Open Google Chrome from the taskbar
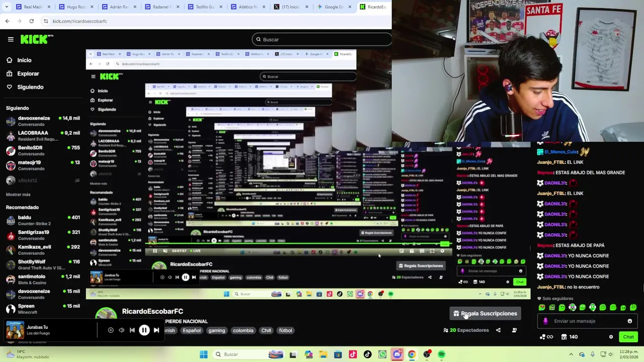 tap(412, 354)
